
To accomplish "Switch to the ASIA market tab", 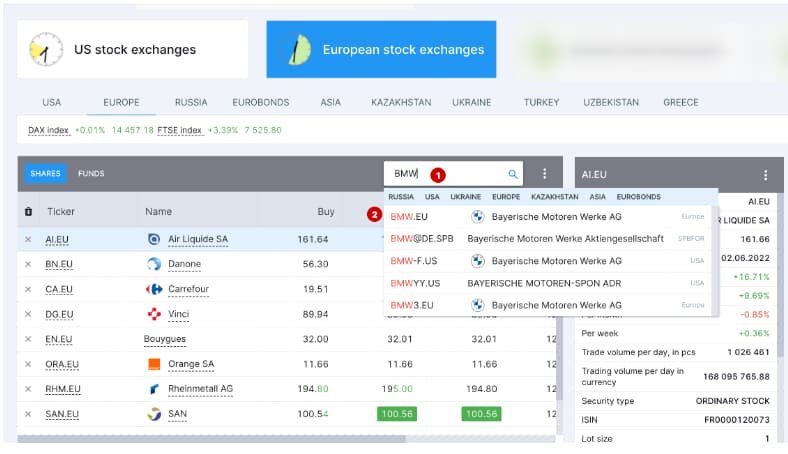I will pos(331,103).
